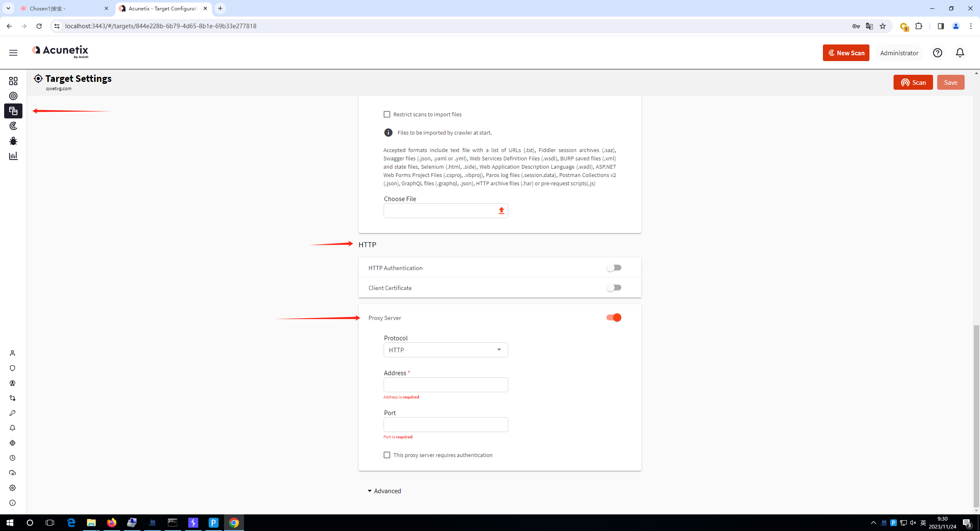Open the Chrome profile avatar
980x531 pixels.
[955, 26]
